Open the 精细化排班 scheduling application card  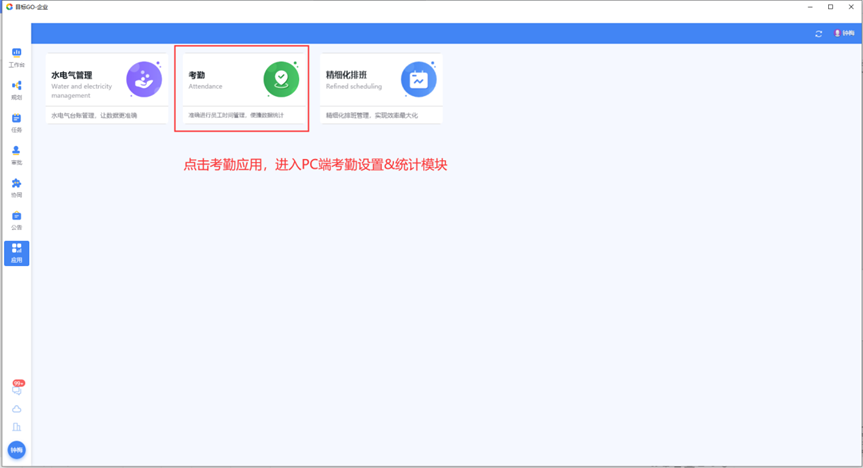[x=380, y=88]
